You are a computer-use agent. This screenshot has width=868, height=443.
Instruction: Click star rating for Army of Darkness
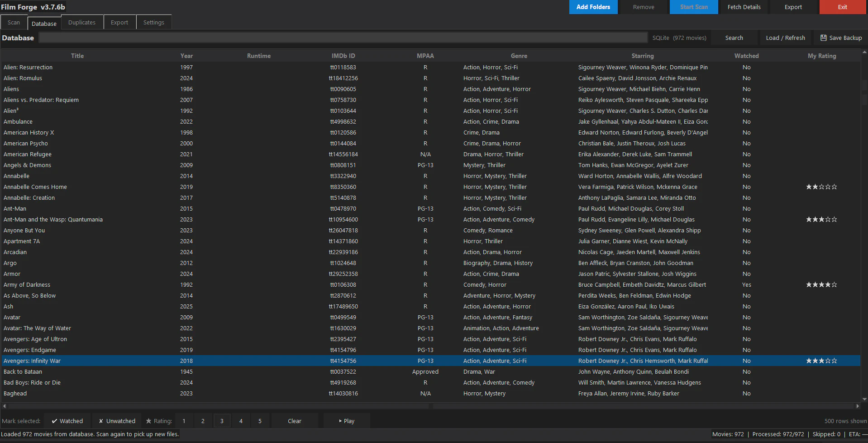coord(821,285)
